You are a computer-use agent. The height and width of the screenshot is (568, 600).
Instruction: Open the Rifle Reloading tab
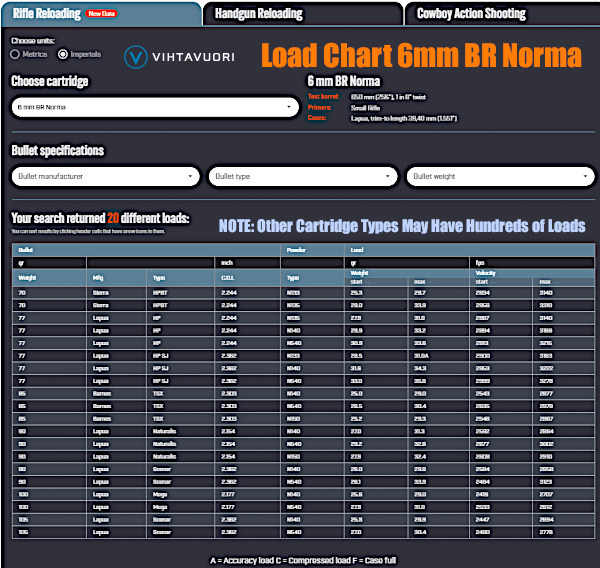[101, 14]
